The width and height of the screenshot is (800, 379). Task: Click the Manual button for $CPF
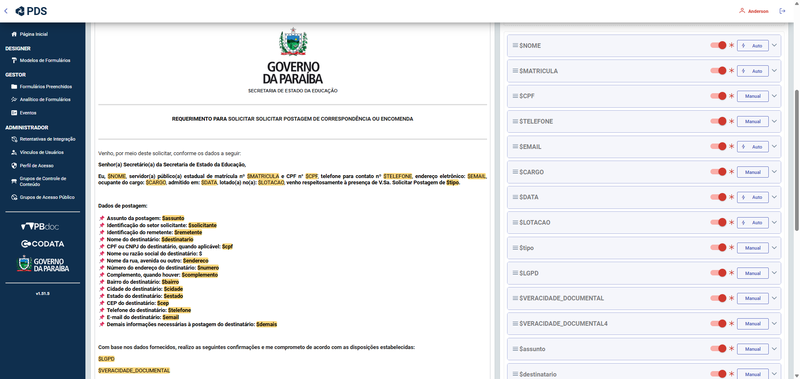(753, 96)
